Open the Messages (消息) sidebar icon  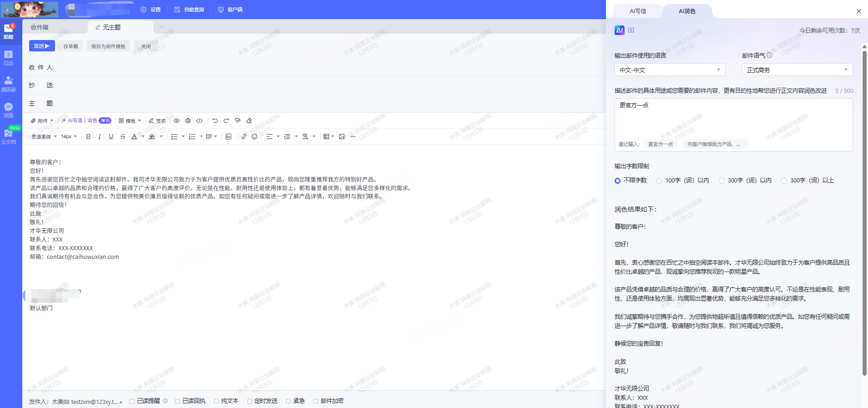pyautogui.click(x=9, y=110)
